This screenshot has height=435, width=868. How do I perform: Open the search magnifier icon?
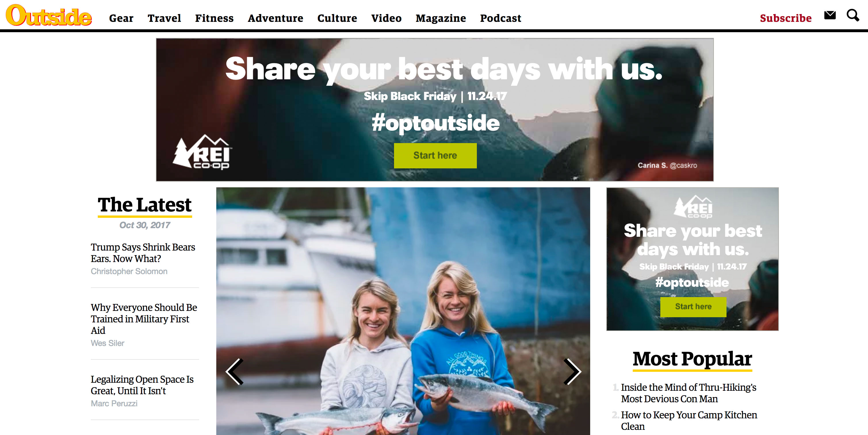[x=852, y=16]
